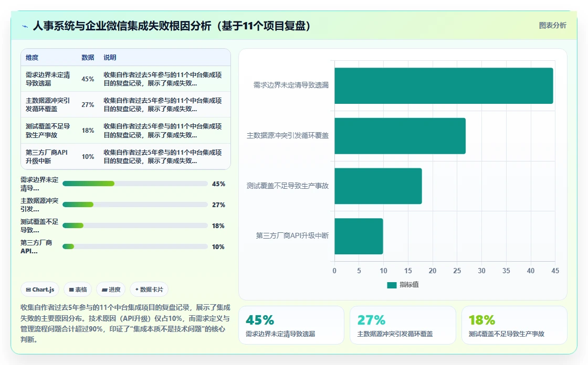The image size is (588, 365).
Task: Click the 10% progress bar
Action: 135,246
